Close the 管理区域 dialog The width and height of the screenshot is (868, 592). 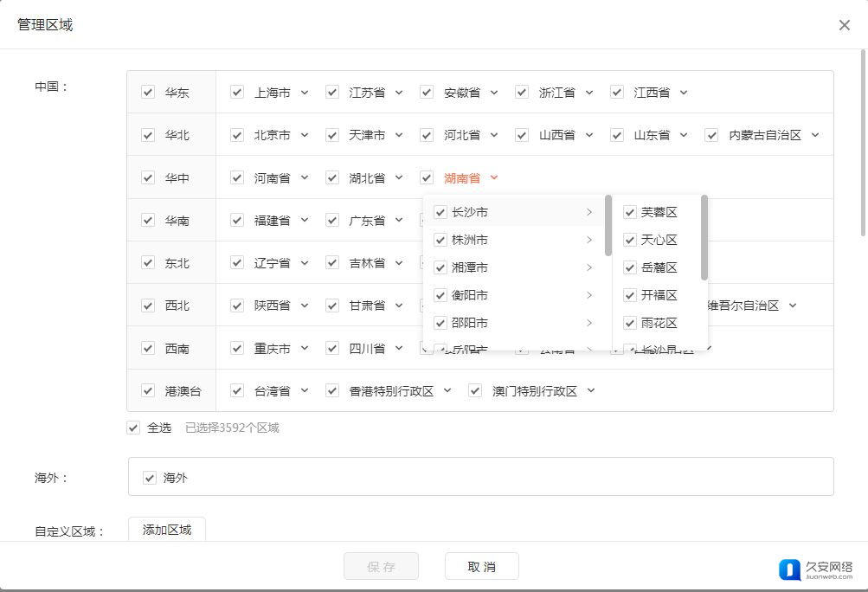(845, 25)
